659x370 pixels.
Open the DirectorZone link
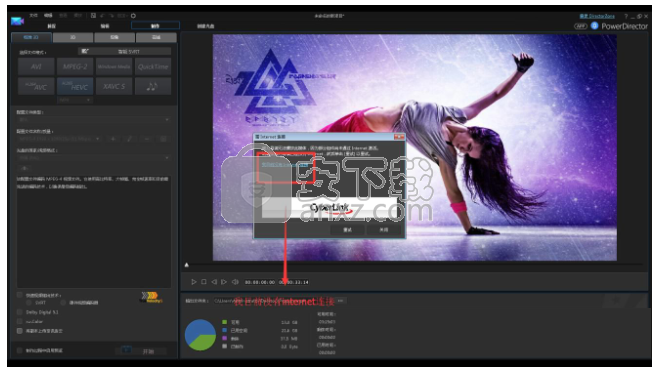coord(597,16)
